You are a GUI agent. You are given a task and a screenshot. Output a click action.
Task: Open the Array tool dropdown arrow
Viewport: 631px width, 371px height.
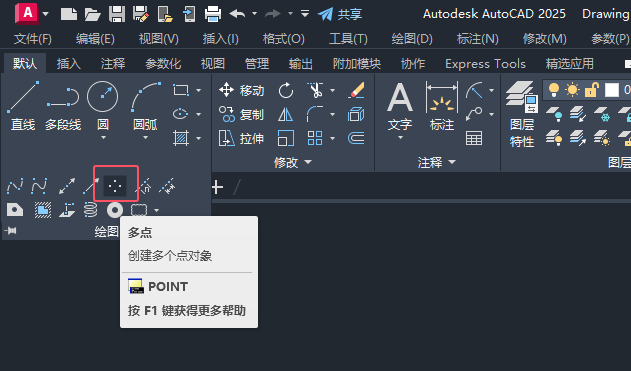pyautogui.click(x=332, y=139)
